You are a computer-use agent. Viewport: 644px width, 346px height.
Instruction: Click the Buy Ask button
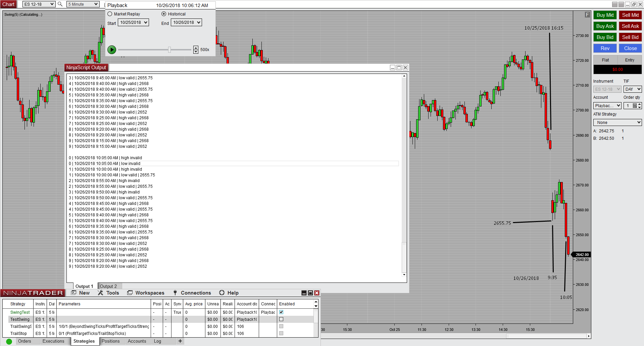[605, 26]
